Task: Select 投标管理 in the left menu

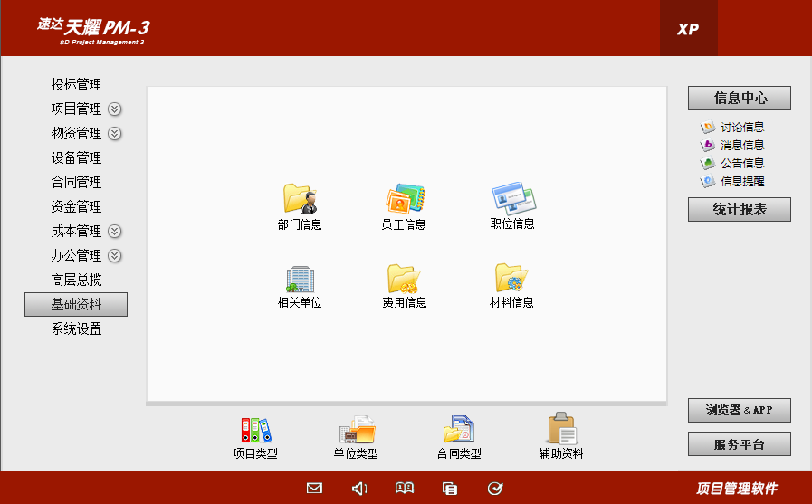Action: point(76,85)
